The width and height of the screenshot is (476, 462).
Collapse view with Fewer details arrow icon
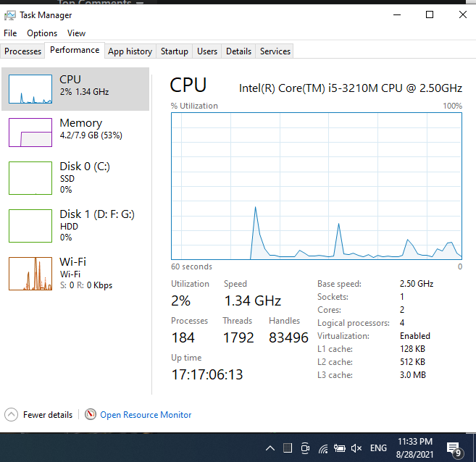12,414
